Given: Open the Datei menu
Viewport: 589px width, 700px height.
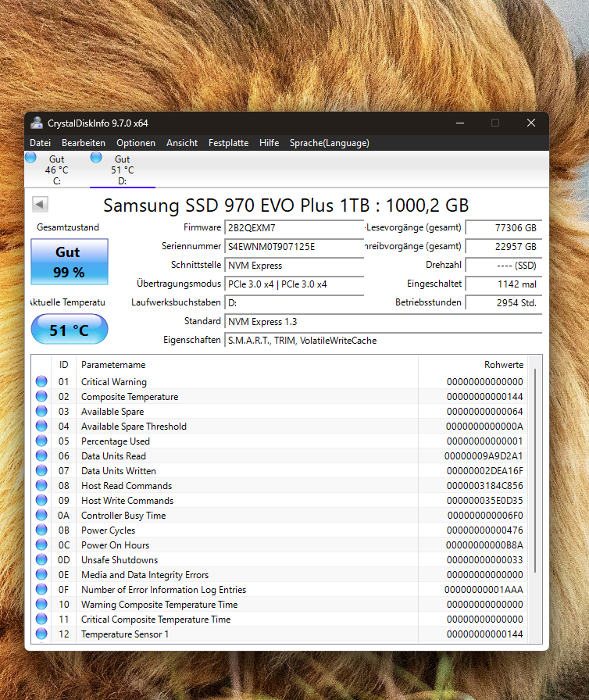Looking at the screenshot, I should [40, 143].
